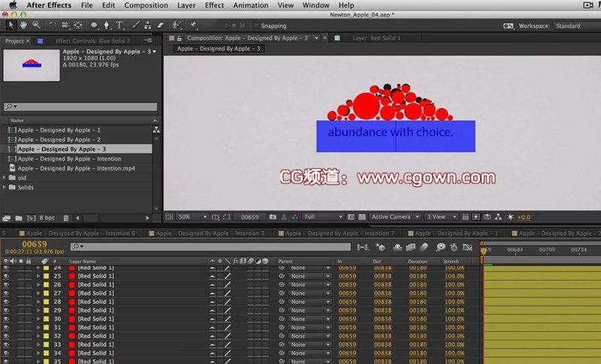This screenshot has height=364, width=601.
Task: Select the Type text tool
Action: tap(119, 26)
